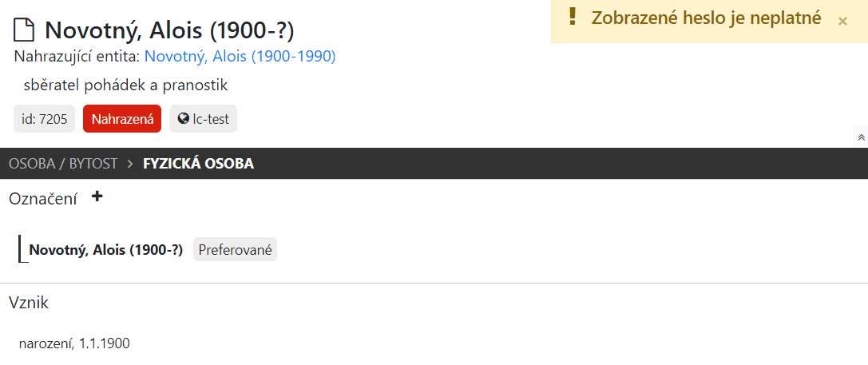
Task: Click the Označení section label
Action: 43,199
